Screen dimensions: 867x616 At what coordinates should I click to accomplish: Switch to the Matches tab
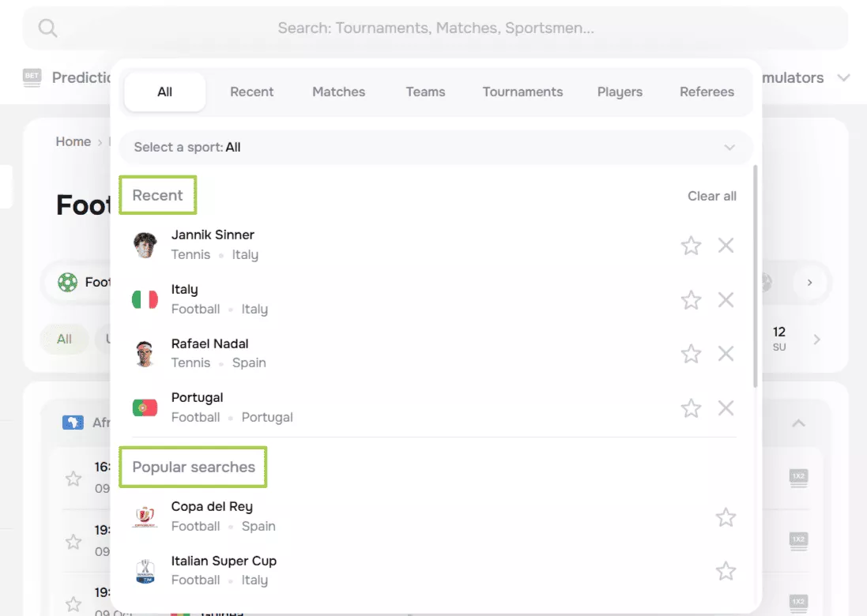pos(338,92)
